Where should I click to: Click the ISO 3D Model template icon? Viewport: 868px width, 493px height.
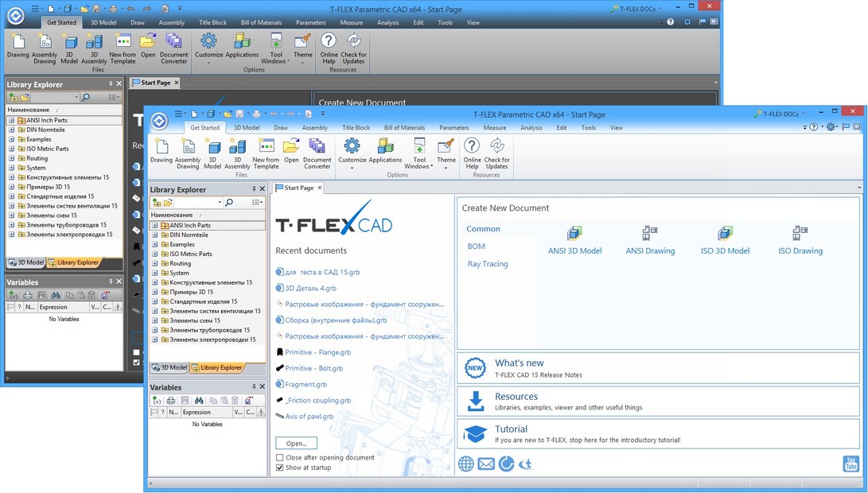pyautogui.click(x=725, y=233)
